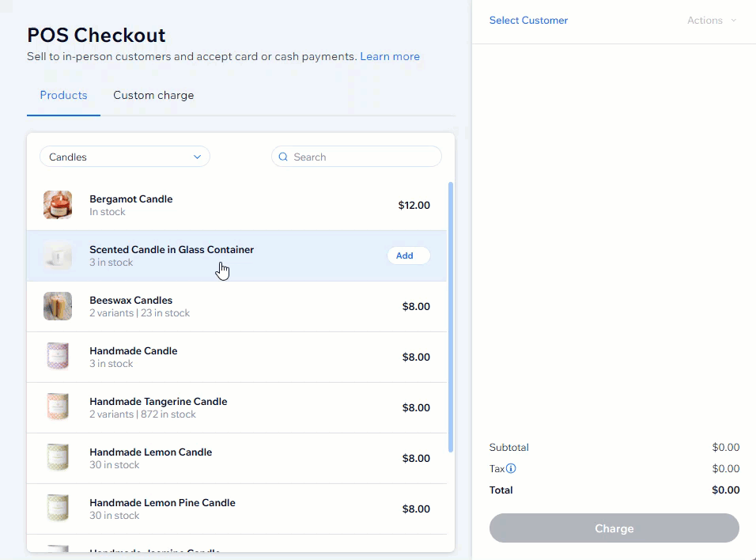Click the Select Customer link
This screenshot has width=756, height=560.
pos(528,21)
